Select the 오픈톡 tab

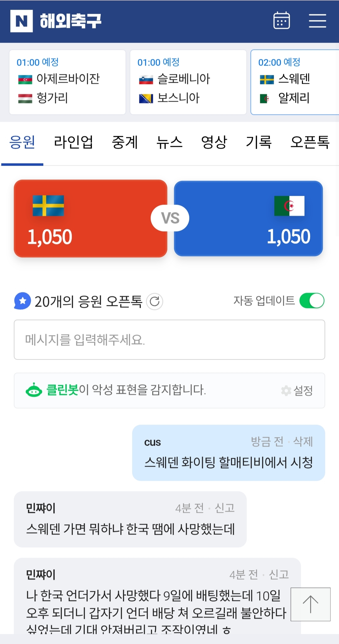pyautogui.click(x=310, y=142)
